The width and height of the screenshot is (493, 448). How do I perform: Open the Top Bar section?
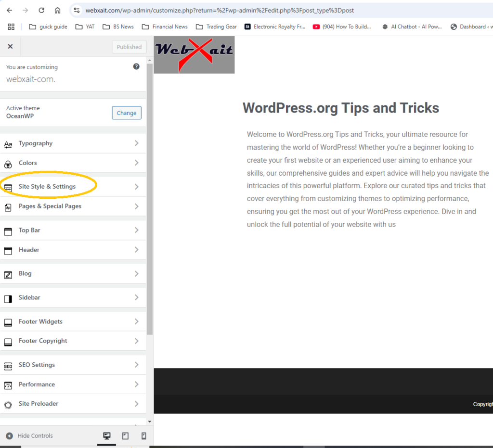pyautogui.click(x=73, y=230)
